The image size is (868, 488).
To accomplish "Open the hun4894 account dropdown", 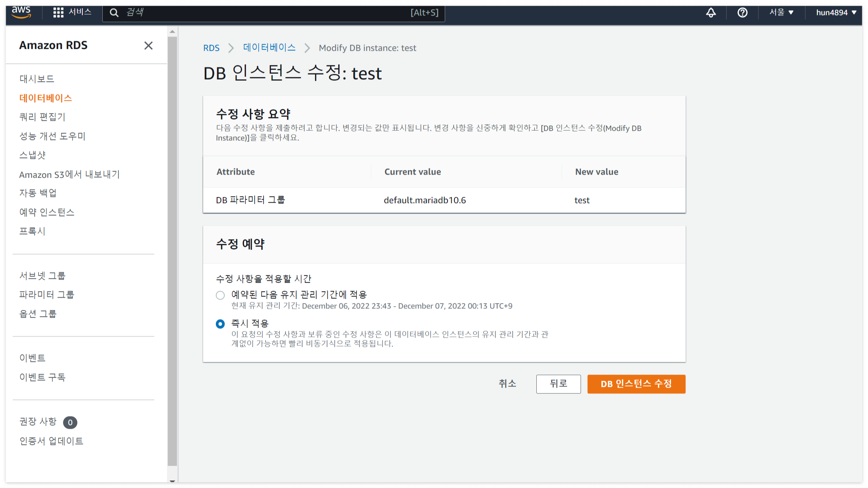I will pos(836,12).
